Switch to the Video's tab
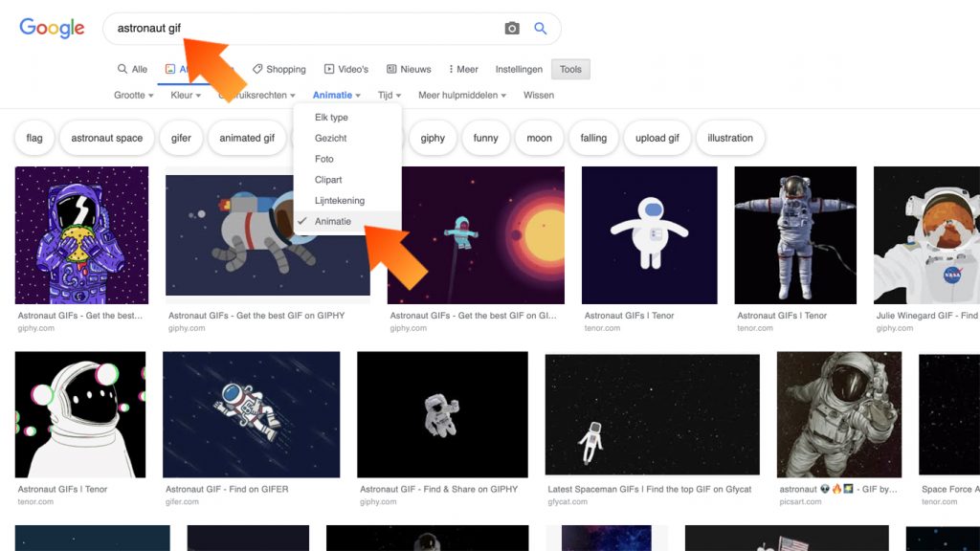This screenshot has height=551, width=980. coord(346,69)
